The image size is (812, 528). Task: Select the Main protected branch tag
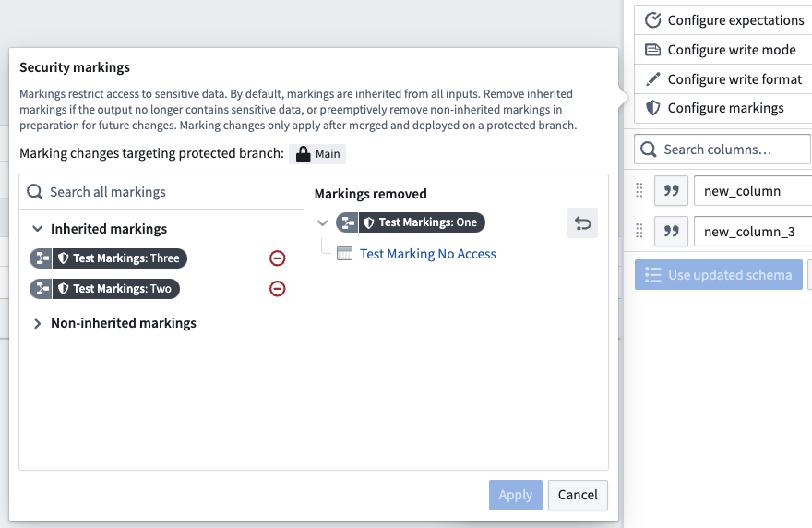(317, 154)
